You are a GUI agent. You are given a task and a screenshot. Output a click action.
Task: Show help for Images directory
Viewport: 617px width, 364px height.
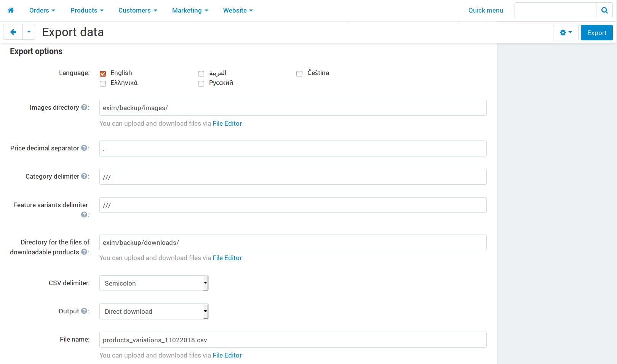pos(84,107)
